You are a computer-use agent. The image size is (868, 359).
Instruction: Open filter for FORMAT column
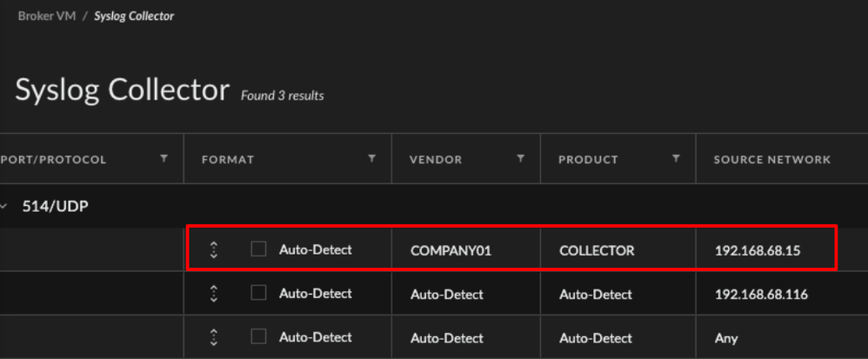pyautogui.click(x=372, y=159)
